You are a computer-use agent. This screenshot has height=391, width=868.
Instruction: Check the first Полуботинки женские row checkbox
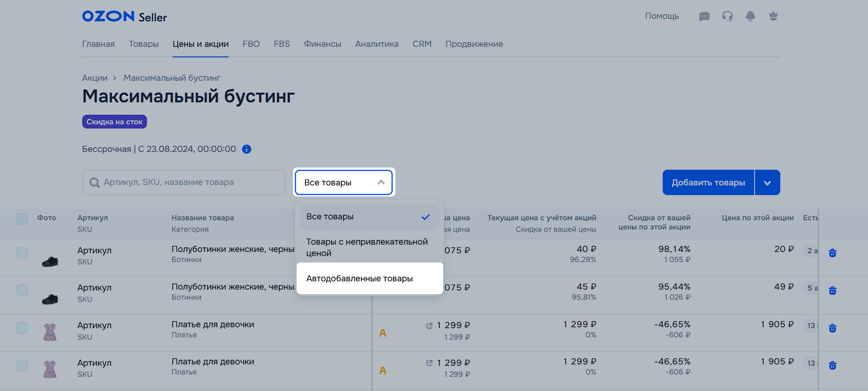coord(22,253)
